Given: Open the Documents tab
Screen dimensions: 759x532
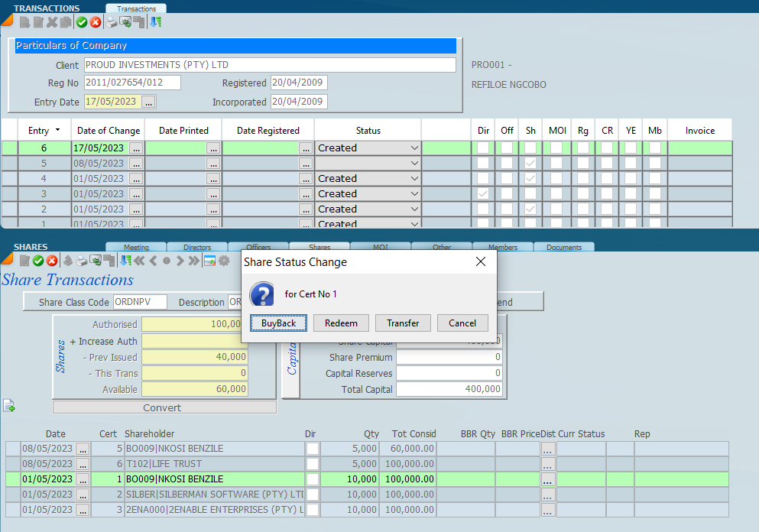Looking at the screenshot, I should [564, 247].
